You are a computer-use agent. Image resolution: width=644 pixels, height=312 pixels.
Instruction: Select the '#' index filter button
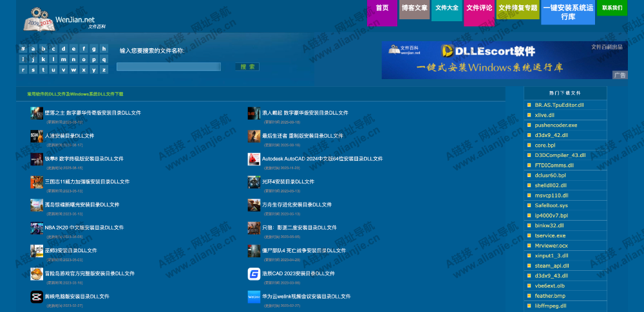coord(23,49)
